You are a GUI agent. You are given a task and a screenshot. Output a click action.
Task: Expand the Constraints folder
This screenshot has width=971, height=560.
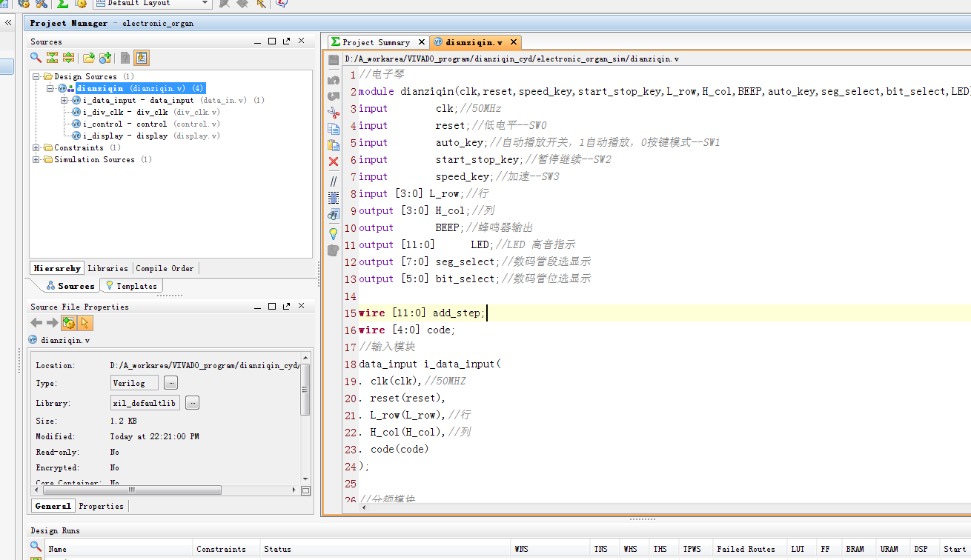coord(36,148)
